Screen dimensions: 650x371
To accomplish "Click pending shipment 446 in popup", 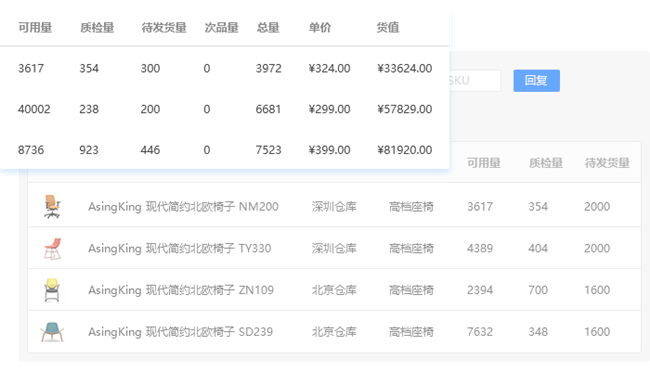I will (x=150, y=150).
